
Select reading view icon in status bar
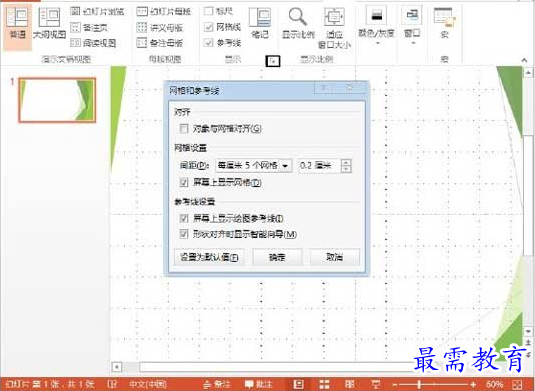tap(350, 384)
